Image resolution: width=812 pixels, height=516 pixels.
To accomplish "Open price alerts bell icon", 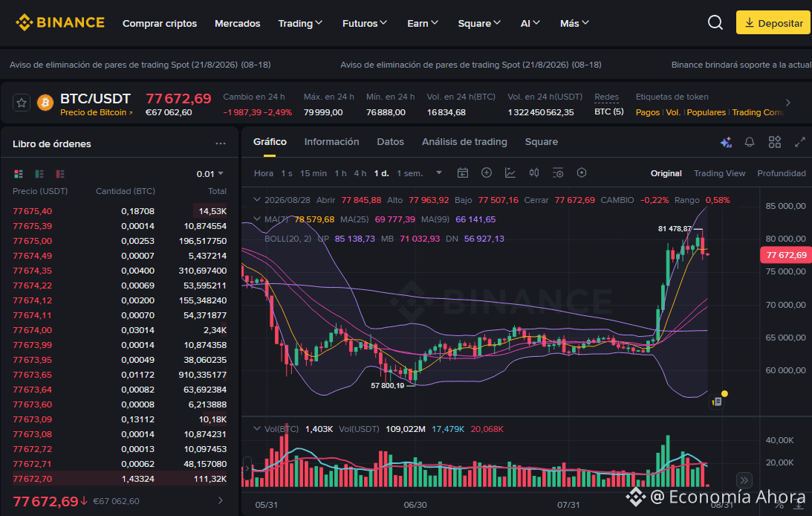I will pos(750,142).
